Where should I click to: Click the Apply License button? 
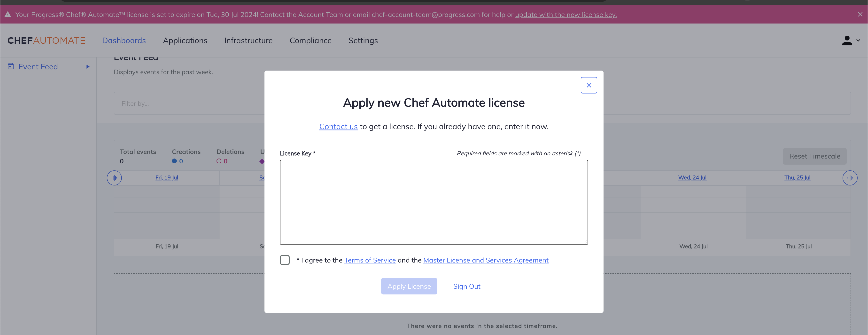[409, 286]
